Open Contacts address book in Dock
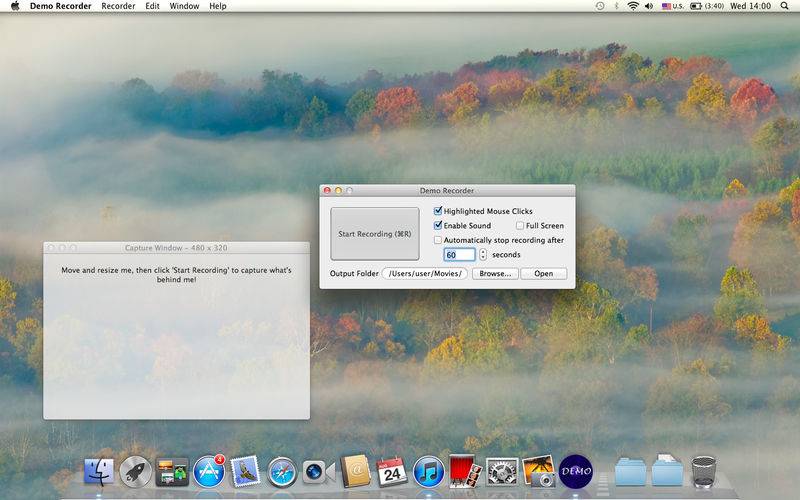The image size is (800, 500). [x=355, y=471]
